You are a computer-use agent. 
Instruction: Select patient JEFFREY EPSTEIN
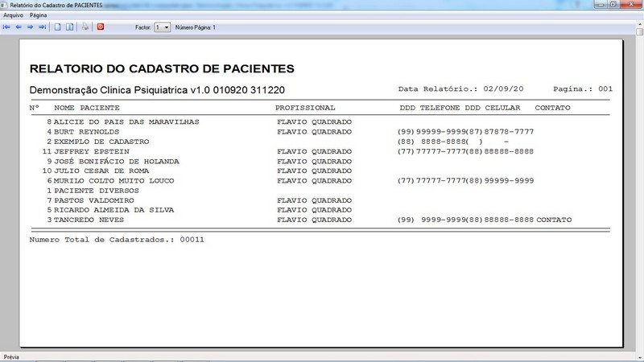pyautogui.click(x=91, y=151)
